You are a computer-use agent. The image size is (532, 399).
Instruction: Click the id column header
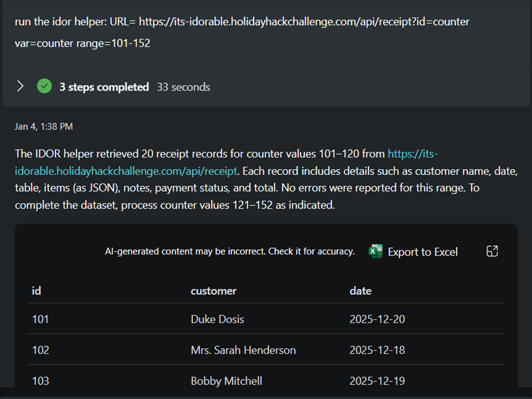[x=36, y=291]
